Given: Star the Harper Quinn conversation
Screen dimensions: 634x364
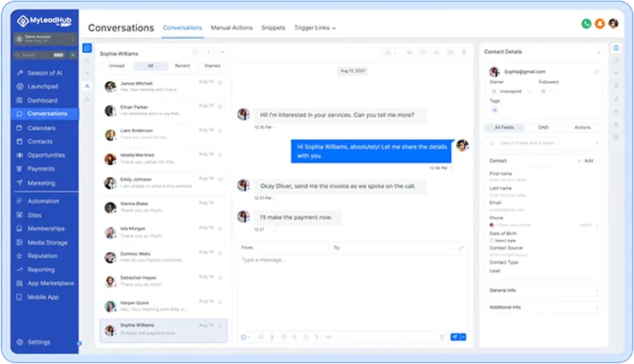Looking at the screenshot, I should (x=221, y=302).
